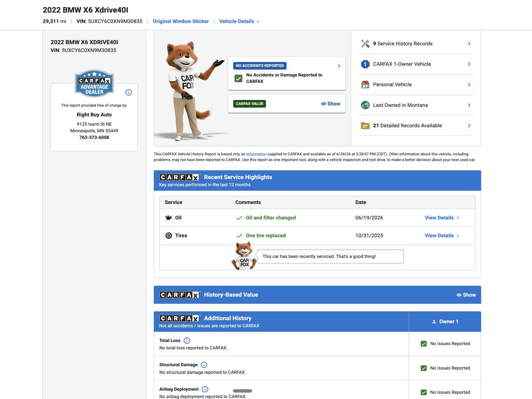This screenshot has width=532, height=399.
Task: Click the Owner 1 person icon
Action: point(434,322)
